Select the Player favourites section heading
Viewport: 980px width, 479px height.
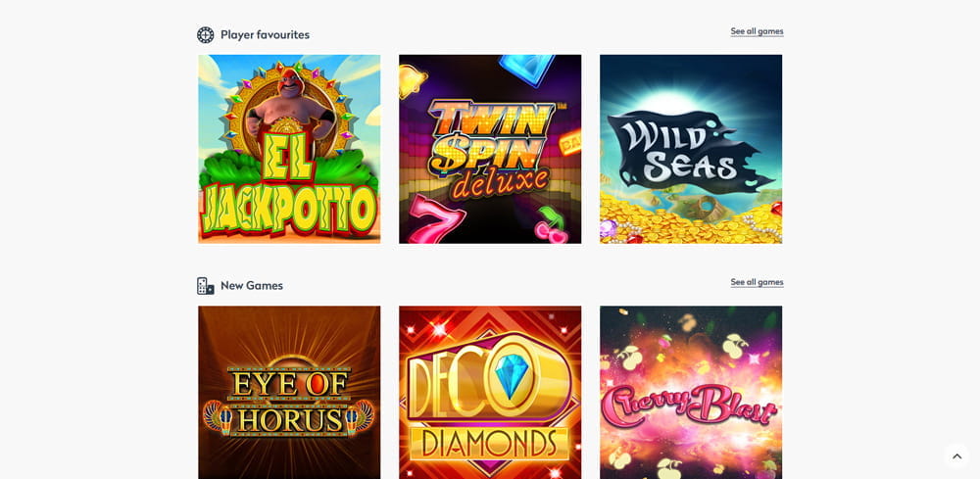pyautogui.click(x=265, y=35)
